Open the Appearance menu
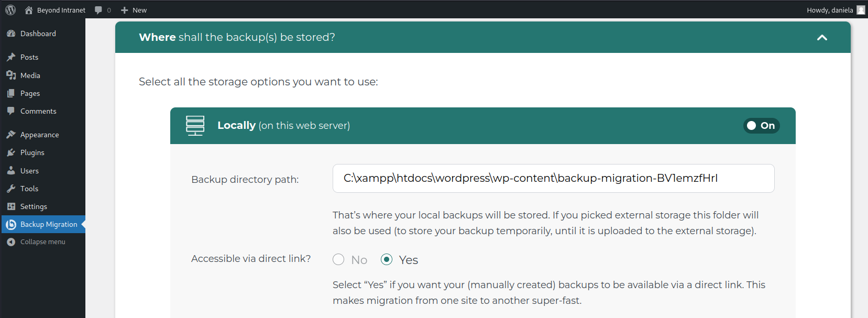This screenshot has height=318, width=868. [39, 135]
